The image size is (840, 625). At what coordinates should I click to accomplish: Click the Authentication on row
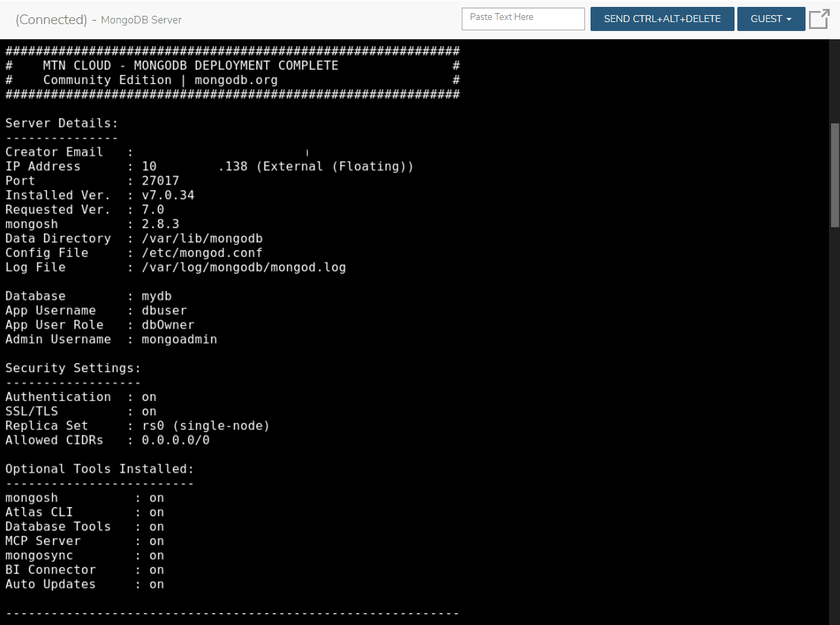(x=81, y=398)
